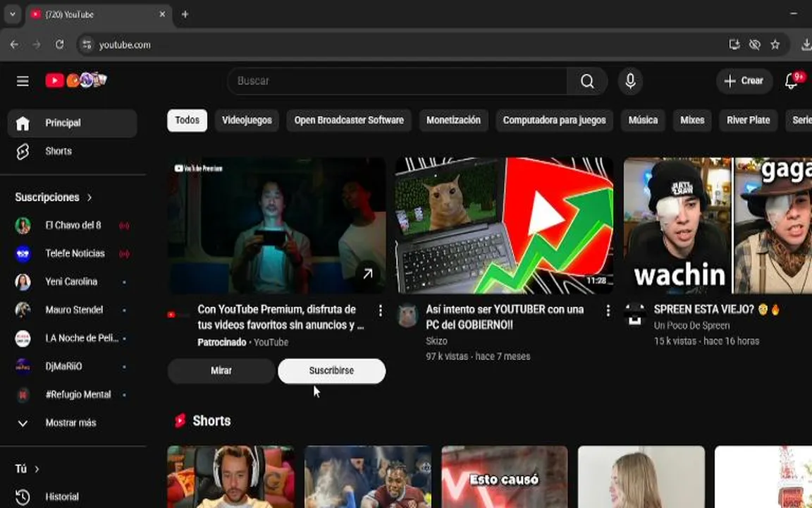Click the Suscribirse button

tap(331, 371)
